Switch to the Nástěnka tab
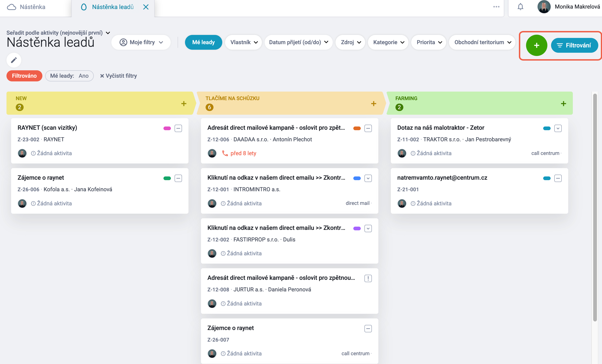 [32, 7]
